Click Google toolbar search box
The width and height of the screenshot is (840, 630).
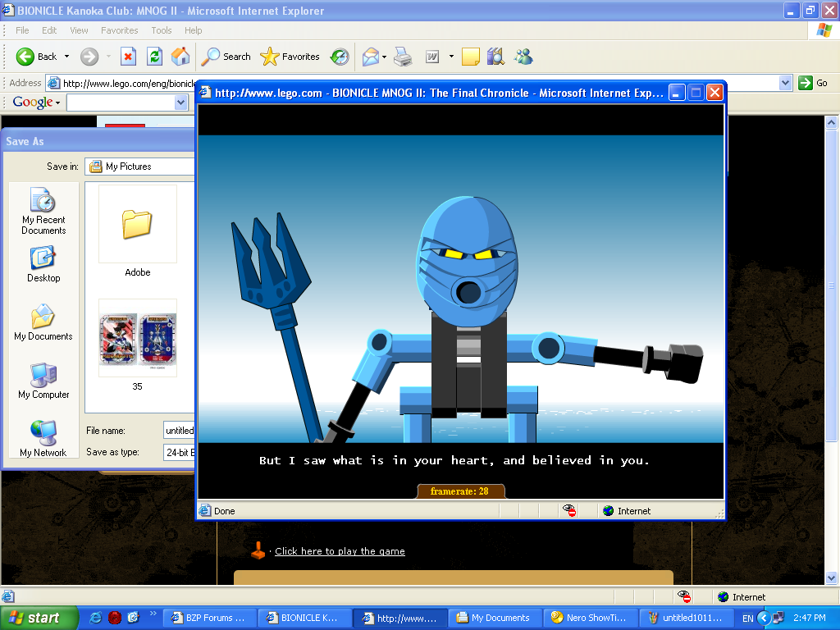click(121, 103)
